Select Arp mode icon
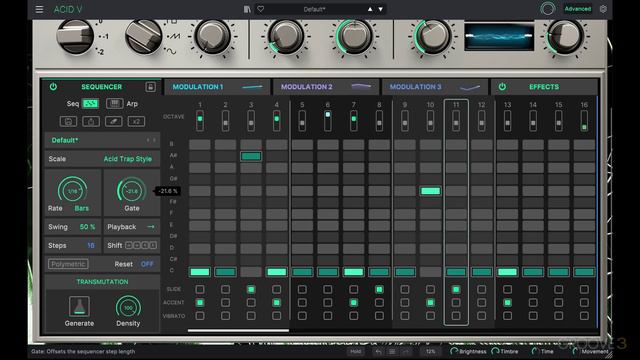This screenshot has width=640, height=360. [x=115, y=104]
